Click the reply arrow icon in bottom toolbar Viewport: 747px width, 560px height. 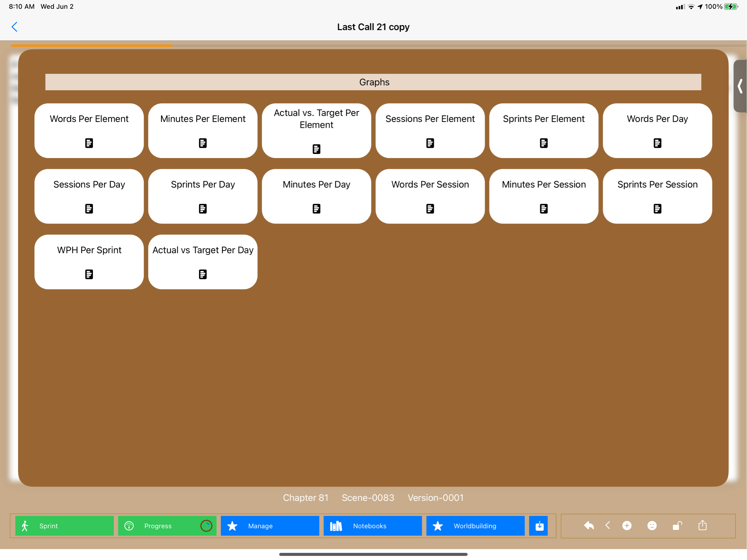tap(589, 525)
